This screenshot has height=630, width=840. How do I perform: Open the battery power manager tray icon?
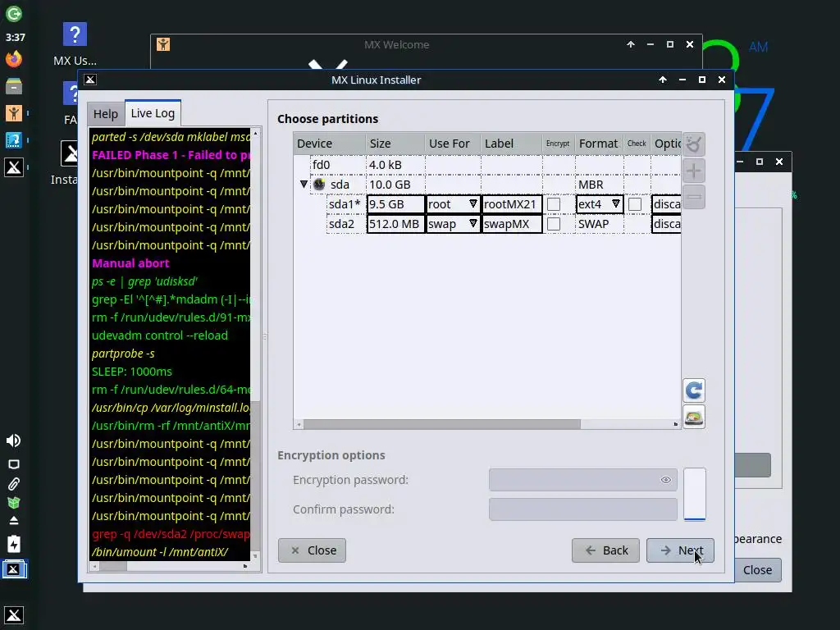[14, 544]
